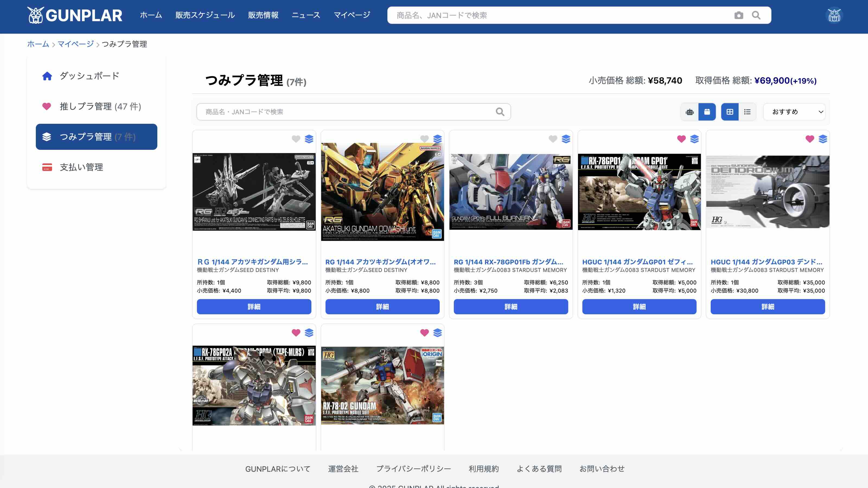Open 販売スケジュール in the top navigation
868x488 pixels.
(205, 15)
